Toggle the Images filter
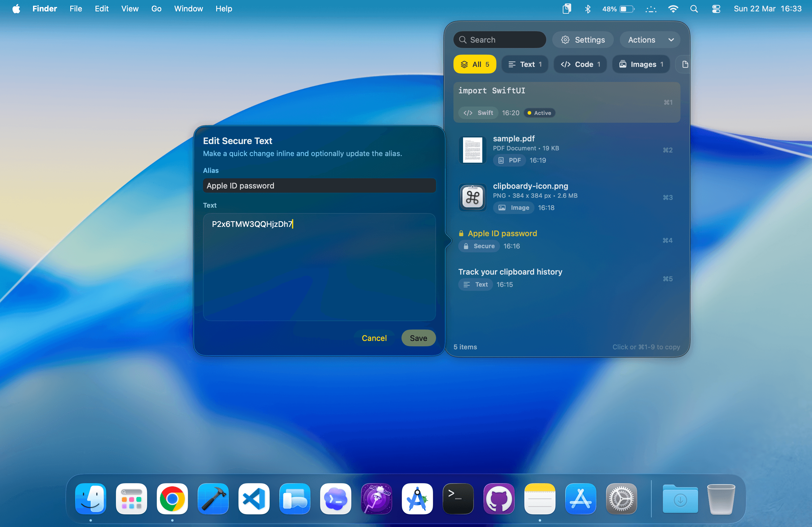 click(641, 64)
